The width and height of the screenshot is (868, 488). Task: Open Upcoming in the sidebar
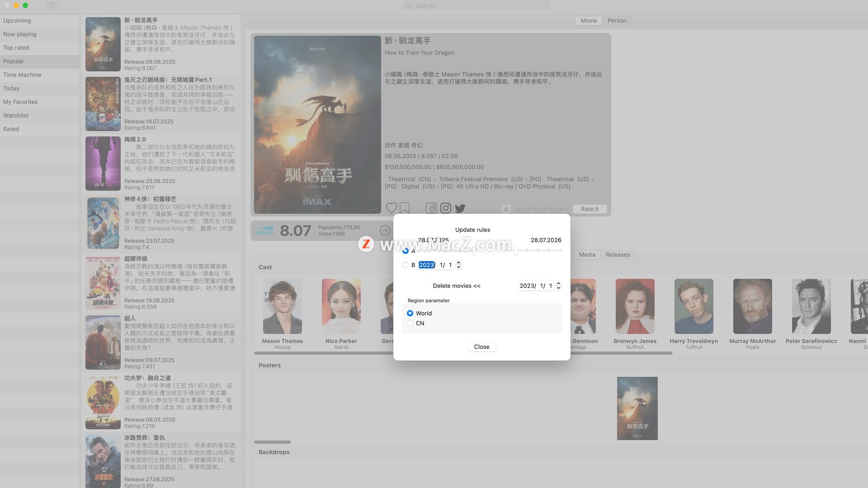[40, 20]
